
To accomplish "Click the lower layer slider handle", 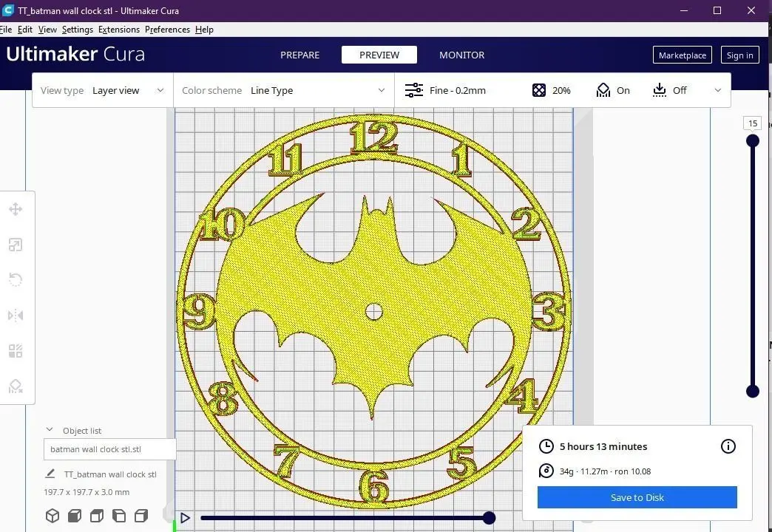I will point(752,392).
